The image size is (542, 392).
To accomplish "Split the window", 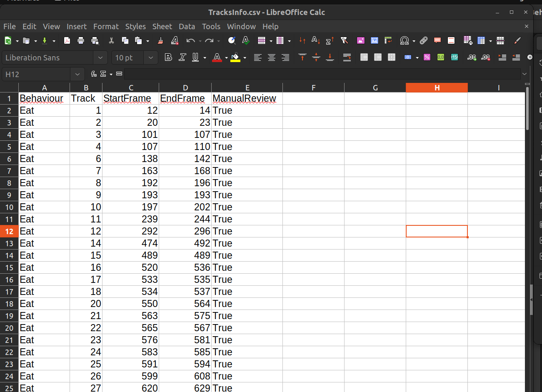I will pyautogui.click(x=500, y=40).
